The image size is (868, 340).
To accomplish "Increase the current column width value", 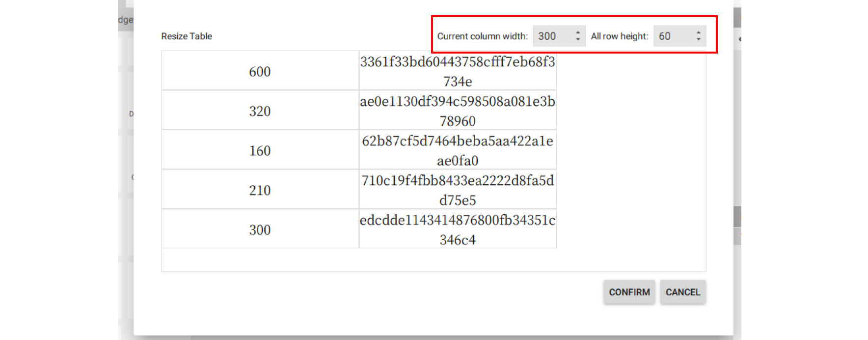I will click(x=578, y=33).
